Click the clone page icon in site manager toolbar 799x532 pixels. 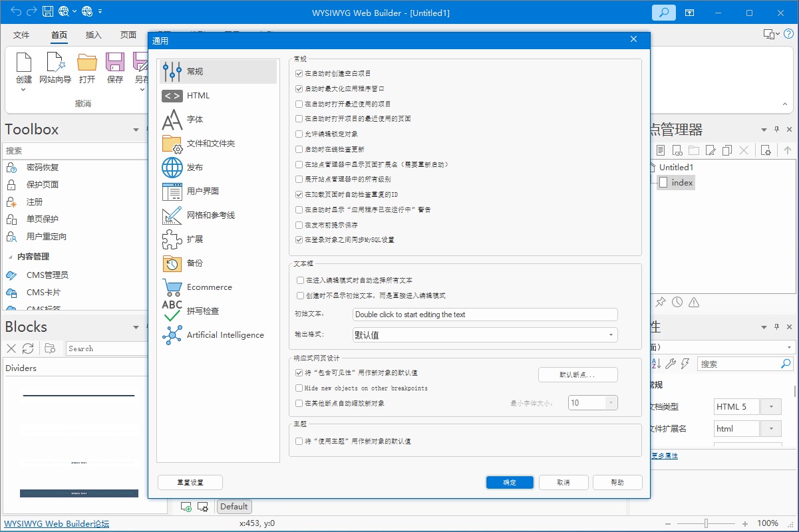pos(727,150)
